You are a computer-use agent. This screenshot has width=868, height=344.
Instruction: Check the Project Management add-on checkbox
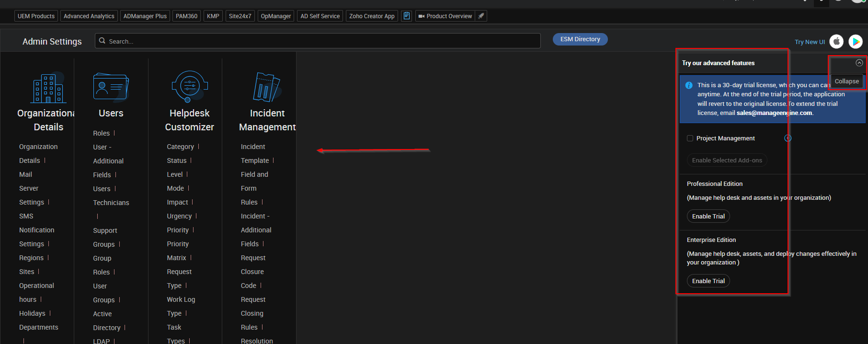(x=690, y=138)
